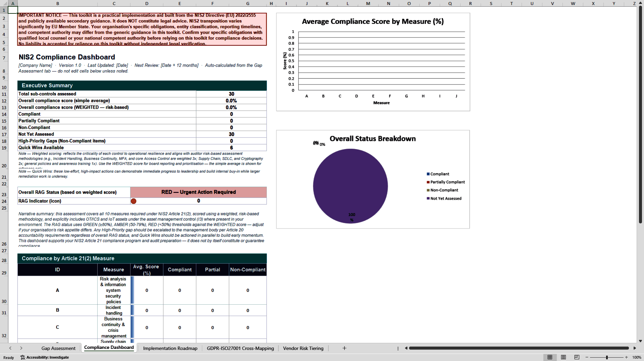Open Vendor Risk Tiering sheet

click(303, 348)
